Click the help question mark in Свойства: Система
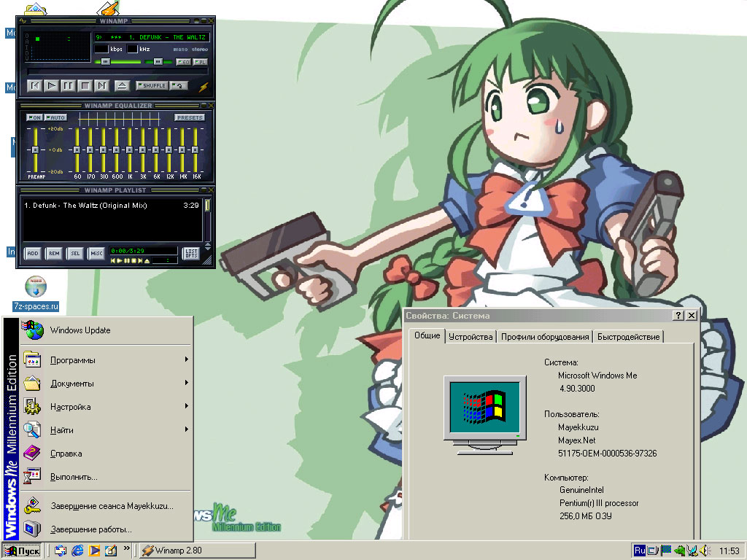 click(x=678, y=315)
